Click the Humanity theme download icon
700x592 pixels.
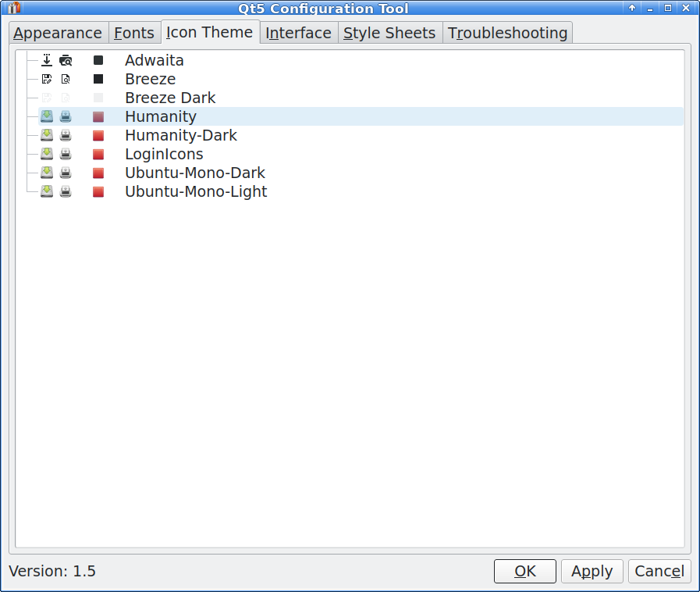coord(46,116)
